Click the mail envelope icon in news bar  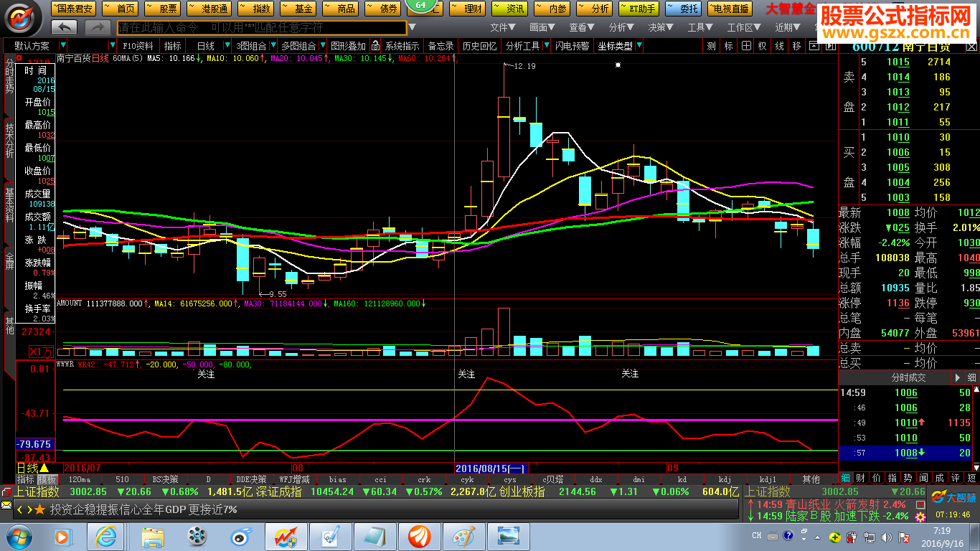[x=6, y=506]
